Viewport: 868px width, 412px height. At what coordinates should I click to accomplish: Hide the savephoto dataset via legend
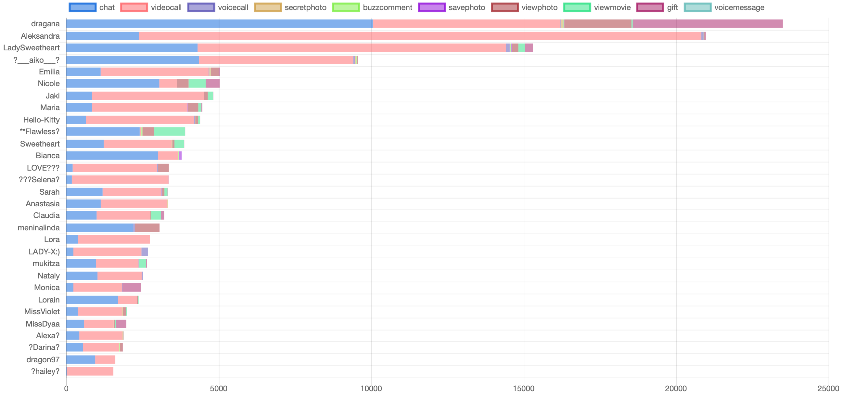(432, 7)
